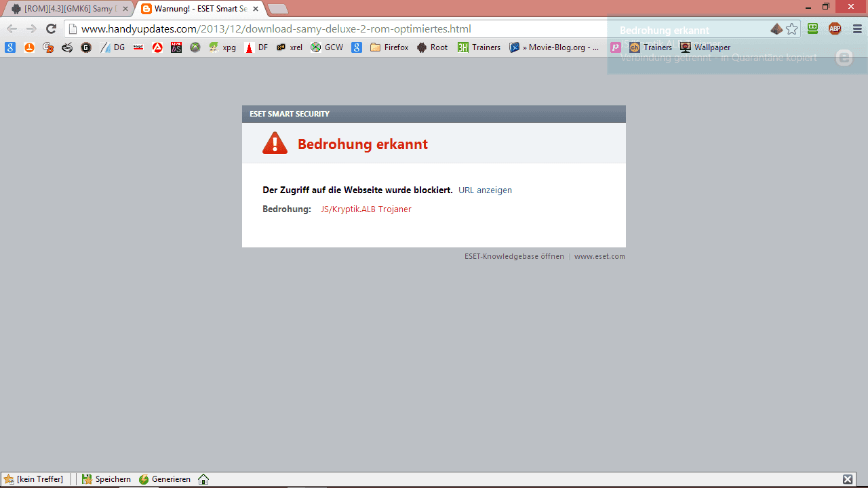868x488 pixels.
Task: Open the DF bookmark
Action: [x=256, y=47]
